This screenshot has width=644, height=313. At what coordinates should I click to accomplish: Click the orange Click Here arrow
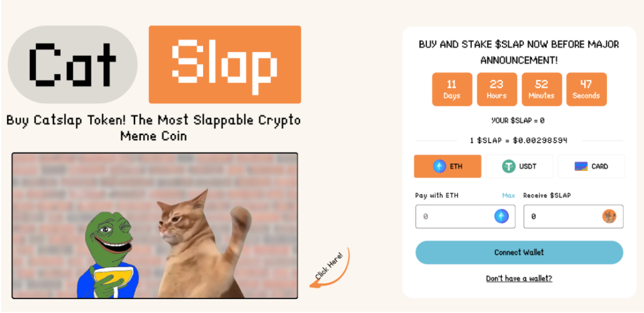[330, 268]
